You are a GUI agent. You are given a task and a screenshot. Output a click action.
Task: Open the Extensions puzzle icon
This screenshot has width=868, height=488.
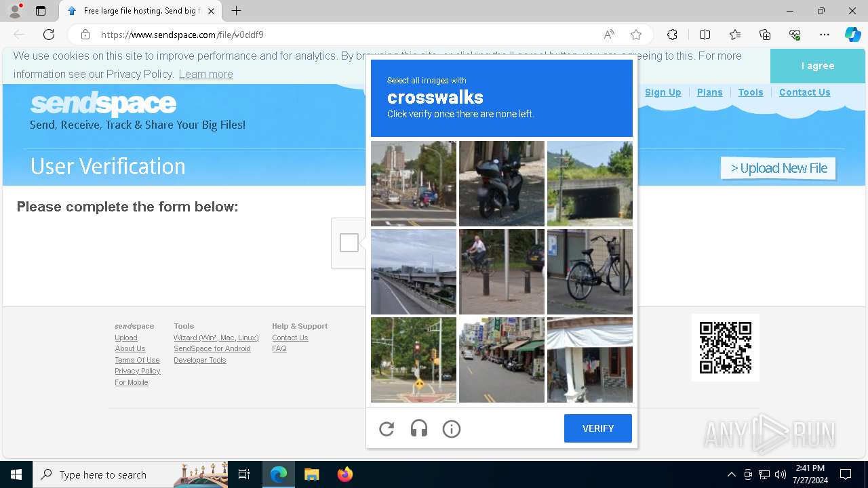coord(672,35)
